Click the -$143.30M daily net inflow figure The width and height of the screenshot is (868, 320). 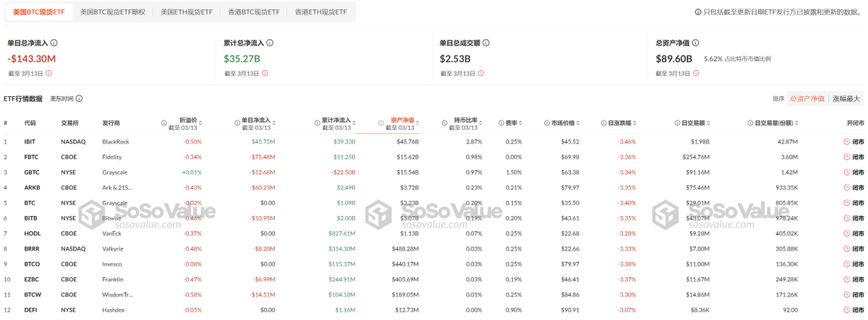(32, 59)
